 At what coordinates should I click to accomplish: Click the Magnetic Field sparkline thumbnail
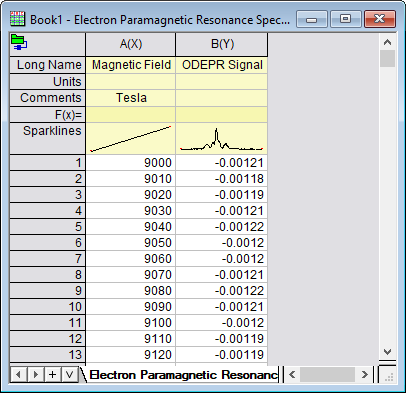click(x=131, y=138)
